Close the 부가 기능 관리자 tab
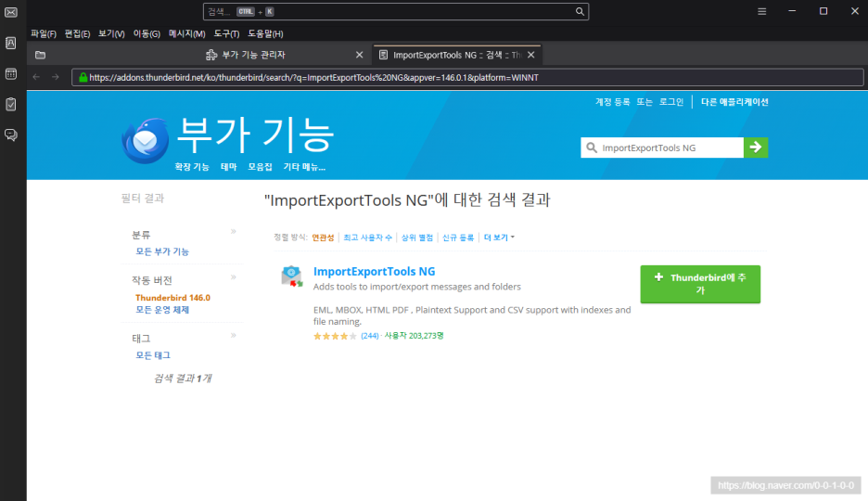This screenshot has width=868, height=501. tap(359, 55)
